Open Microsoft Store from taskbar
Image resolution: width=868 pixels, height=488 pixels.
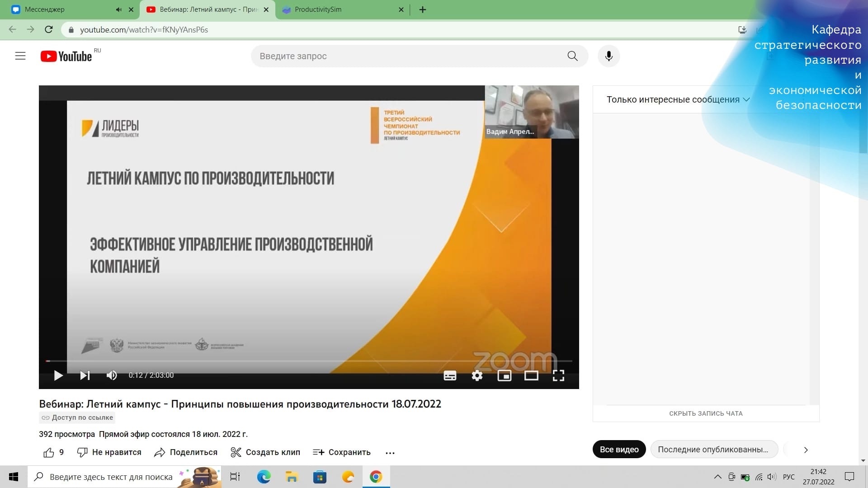pos(320,477)
